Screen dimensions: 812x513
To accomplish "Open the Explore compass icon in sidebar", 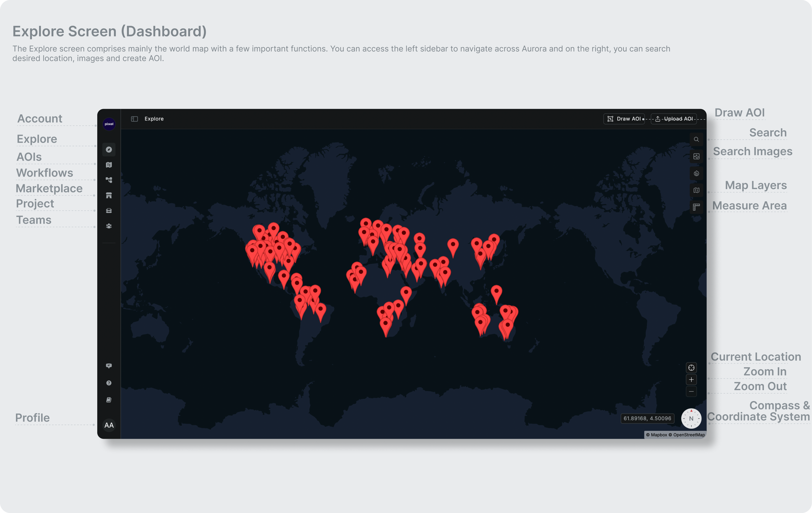I will coord(109,149).
